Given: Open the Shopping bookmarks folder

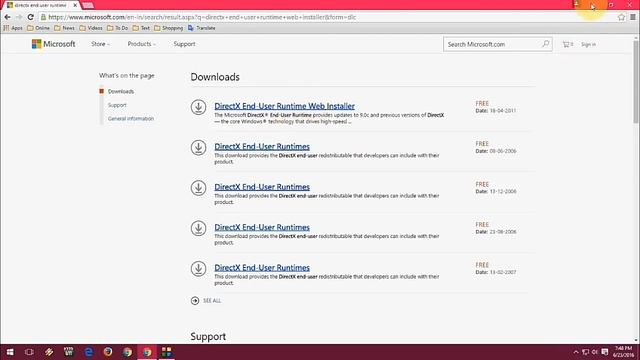Looking at the screenshot, I should (x=169, y=28).
